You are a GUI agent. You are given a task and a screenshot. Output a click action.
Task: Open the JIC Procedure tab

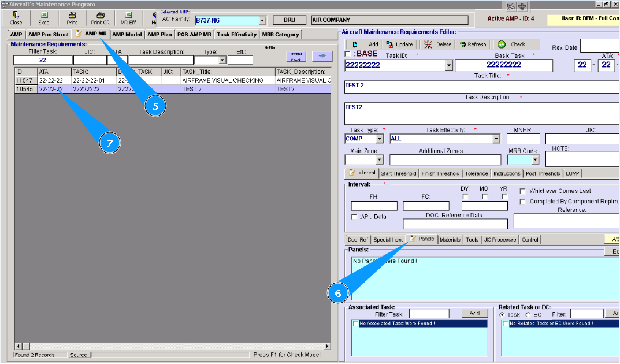(x=500, y=240)
